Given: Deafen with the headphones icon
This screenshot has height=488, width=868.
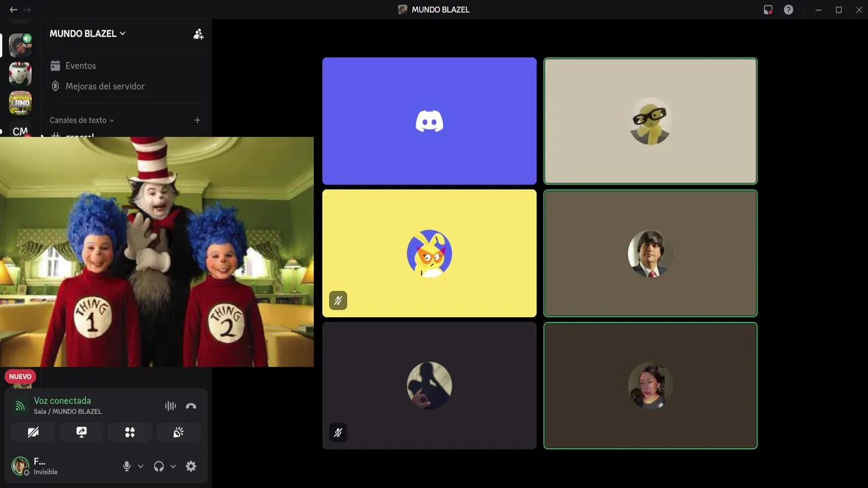Looking at the screenshot, I should 159,466.
